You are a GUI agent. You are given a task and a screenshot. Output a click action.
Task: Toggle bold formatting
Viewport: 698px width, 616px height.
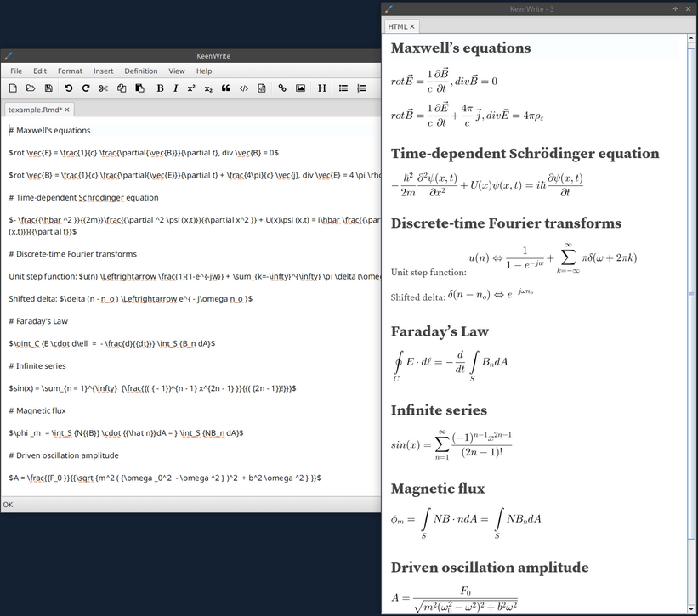tap(160, 88)
